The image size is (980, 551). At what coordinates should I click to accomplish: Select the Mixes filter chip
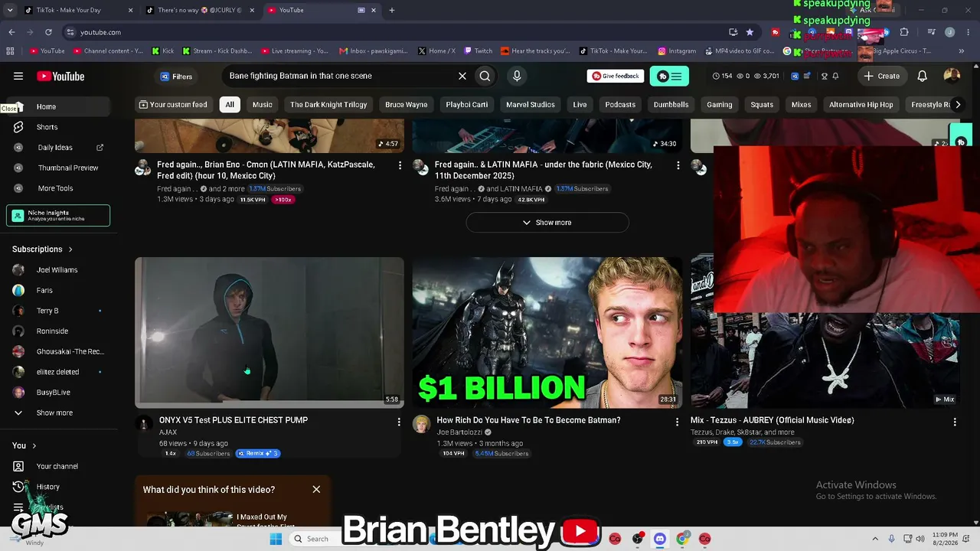801,104
